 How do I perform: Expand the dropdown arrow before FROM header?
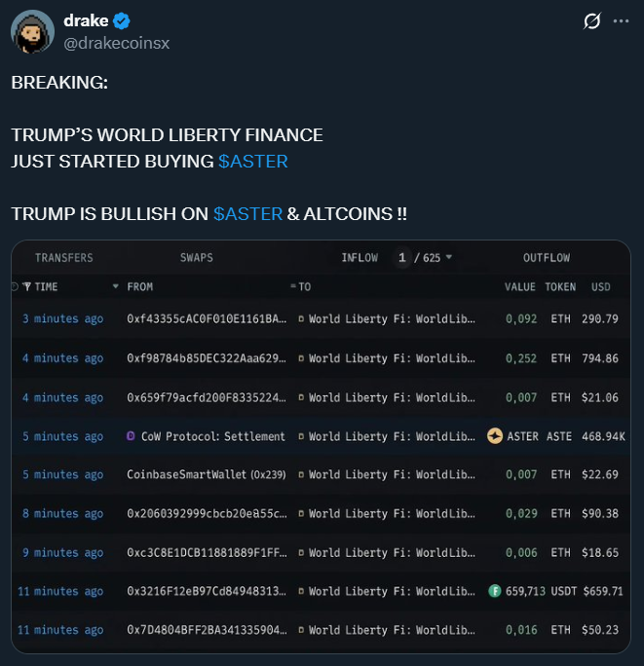point(116,287)
